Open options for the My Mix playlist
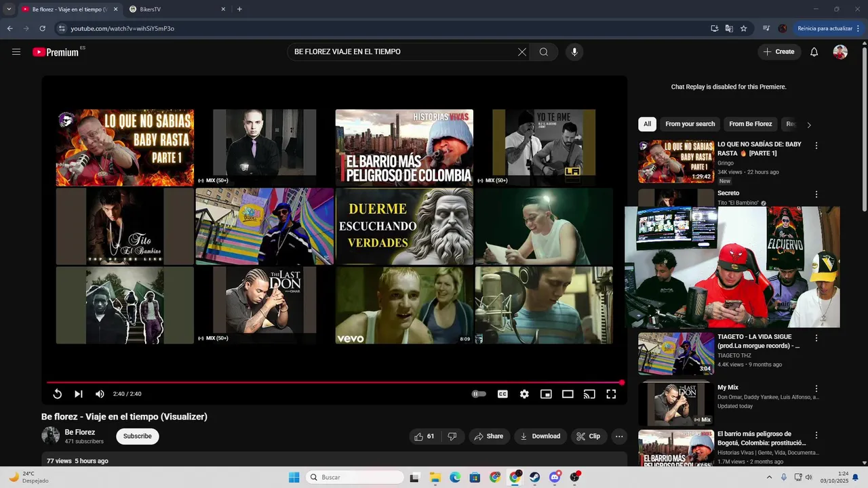 (x=816, y=389)
